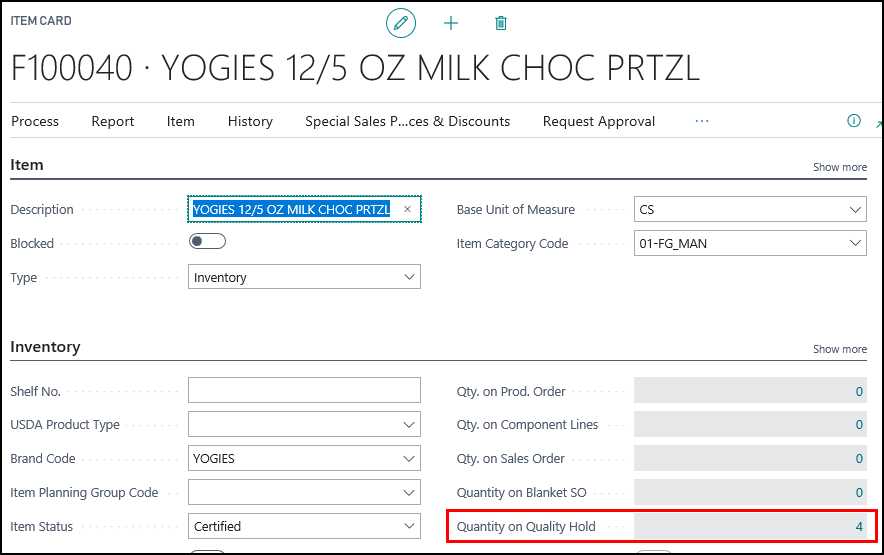884x555 pixels.
Task: Click Request Approval action
Action: coord(599,121)
